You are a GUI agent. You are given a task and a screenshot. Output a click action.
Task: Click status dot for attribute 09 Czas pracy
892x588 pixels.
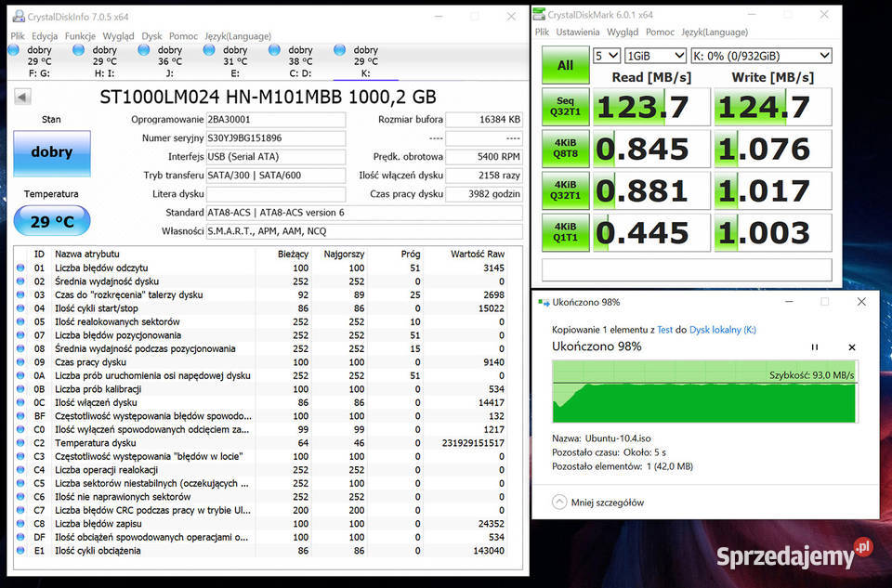pyautogui.click(x=20, y=362)
